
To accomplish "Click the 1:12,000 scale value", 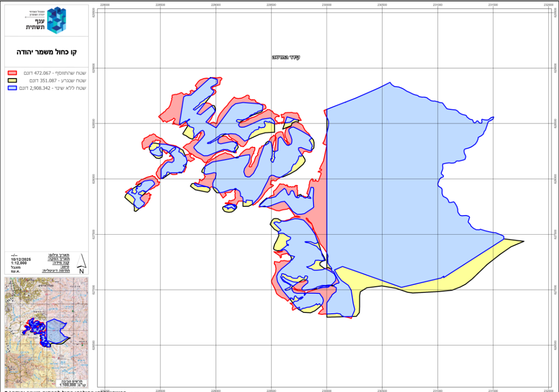I will click(19, 264).
